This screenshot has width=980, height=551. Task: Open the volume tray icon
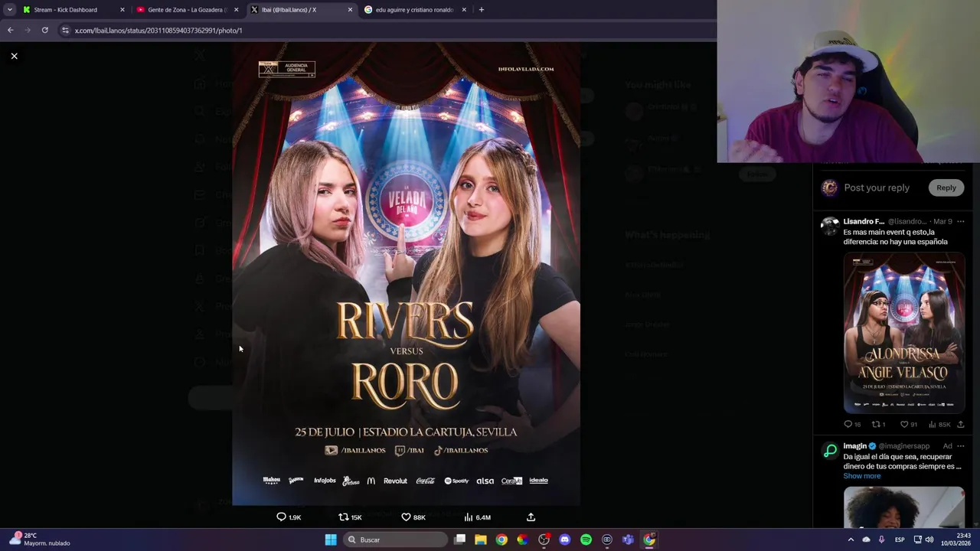pos(929,540)
